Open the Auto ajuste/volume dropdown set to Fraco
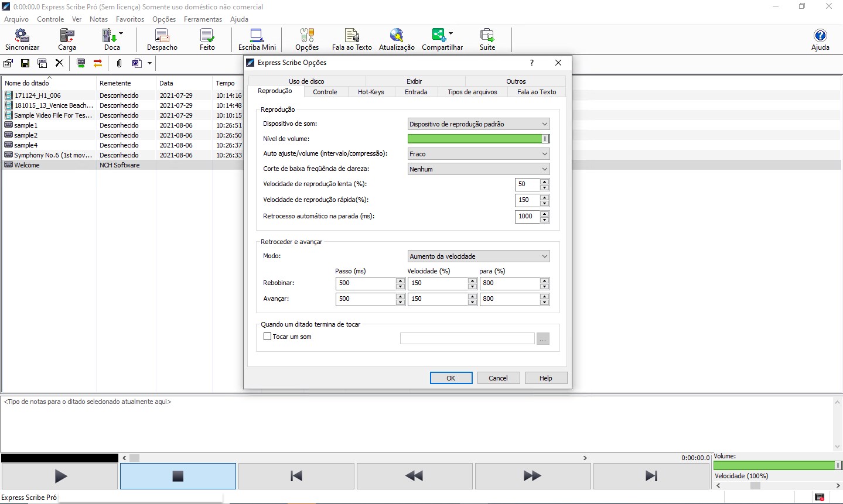 [x=479, y=154]
